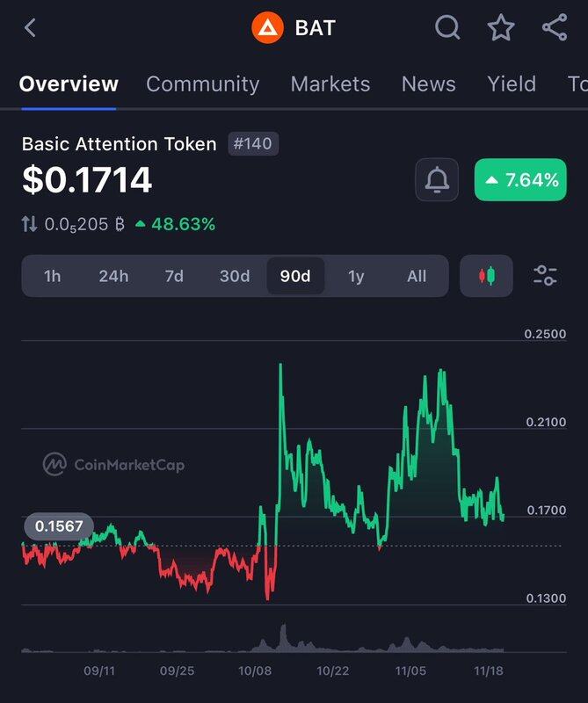The image size is (588, 703).
Task: Choose the 1y time range
Action: pyautogui.click(x=356, y=276)
